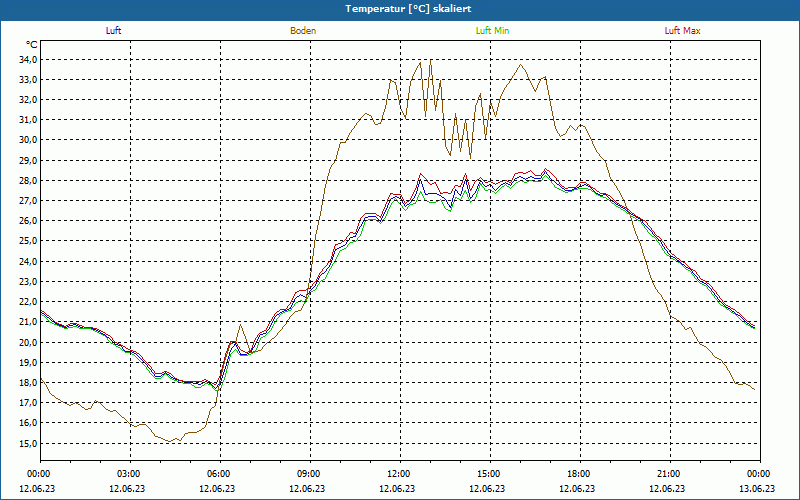Select the green Luft Min legend label
This screenshot has height=500, width=800.
pyautogui.click(x=492, y=31)
